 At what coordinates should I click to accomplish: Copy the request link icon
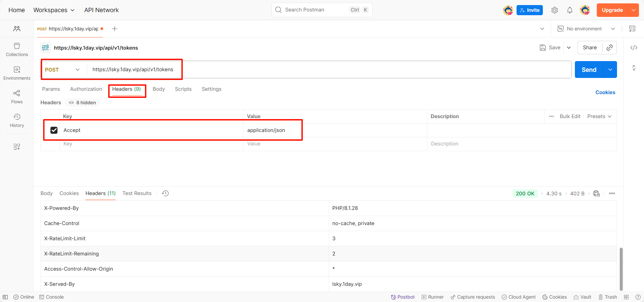coord(610,48)
